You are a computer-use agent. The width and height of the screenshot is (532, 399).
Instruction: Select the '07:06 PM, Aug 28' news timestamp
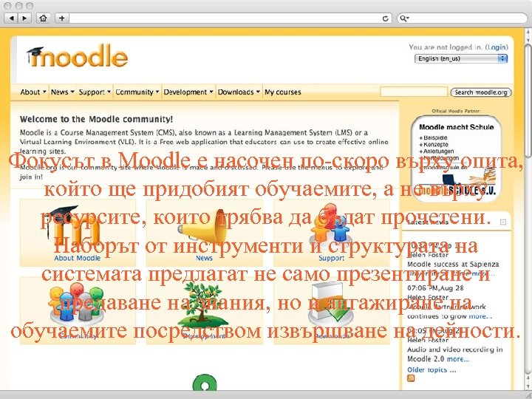coord(435,288)
